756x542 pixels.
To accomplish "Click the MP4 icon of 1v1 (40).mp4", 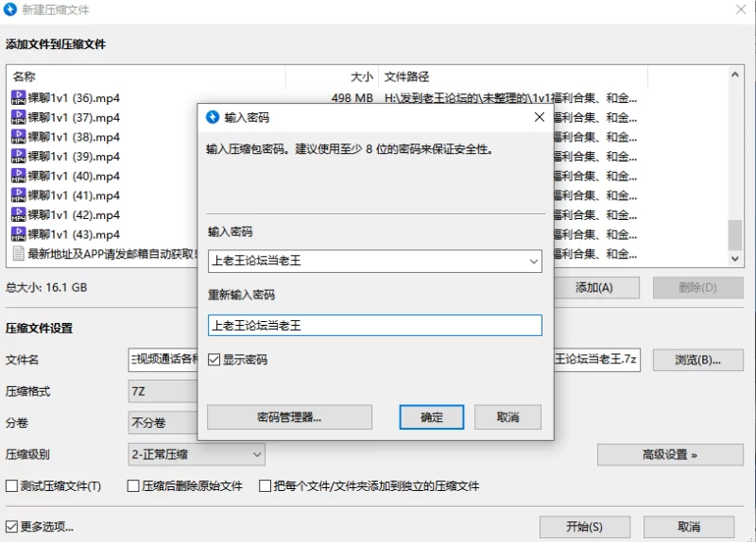I will click(x=18, y=176).
